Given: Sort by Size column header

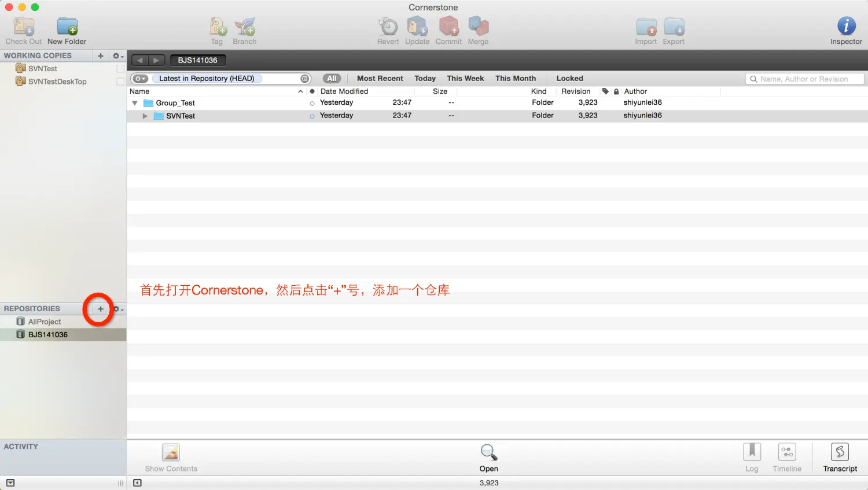Looking at the screenshot, I should [x=440, y=91].
